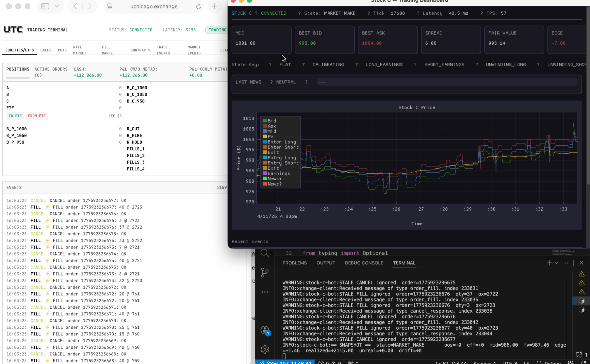
Task: Open the VS Code Manage gear menu
Action: pyautogui.click(x=265, y=349)
